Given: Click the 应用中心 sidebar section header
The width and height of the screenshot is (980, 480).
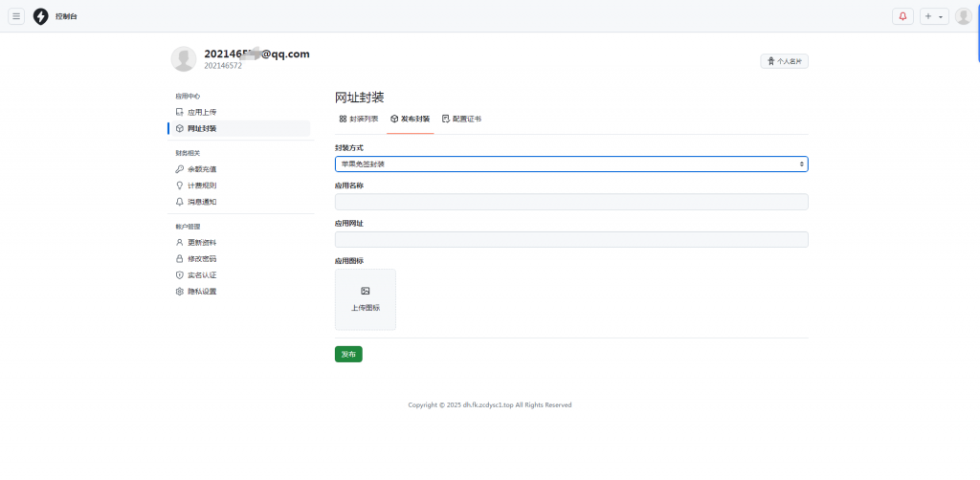Looking at the screenshot, I should tap(188, 97).
